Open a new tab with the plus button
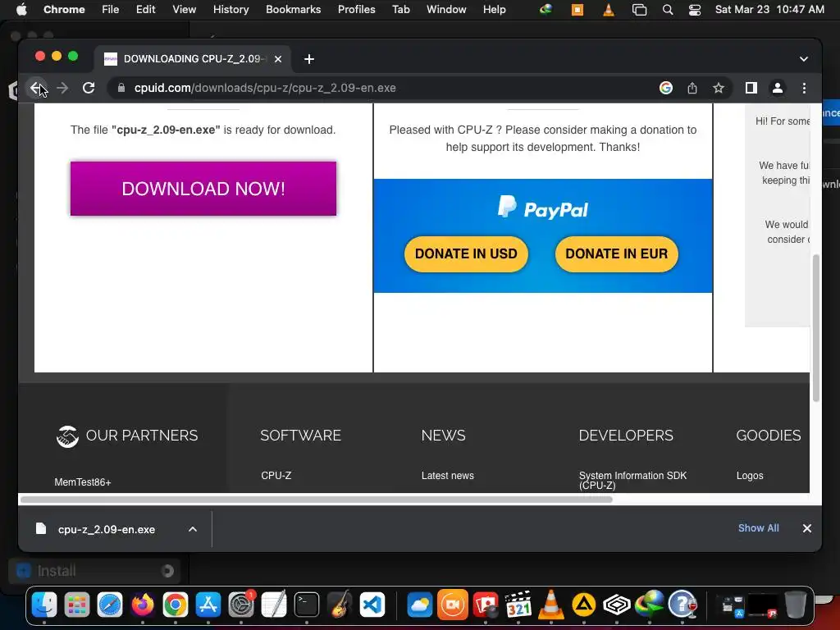This screenshot has height=630, width=840. [x=309, y=59]
